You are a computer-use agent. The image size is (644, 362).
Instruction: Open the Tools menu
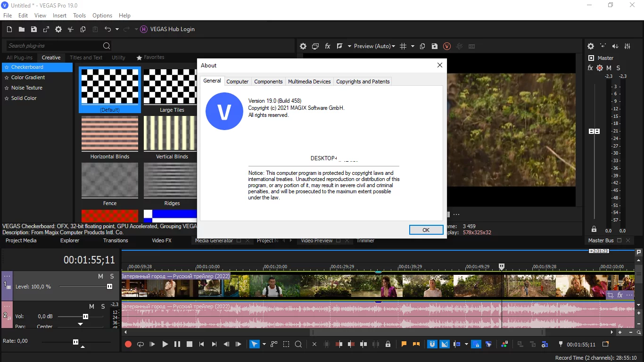(79, 16)
